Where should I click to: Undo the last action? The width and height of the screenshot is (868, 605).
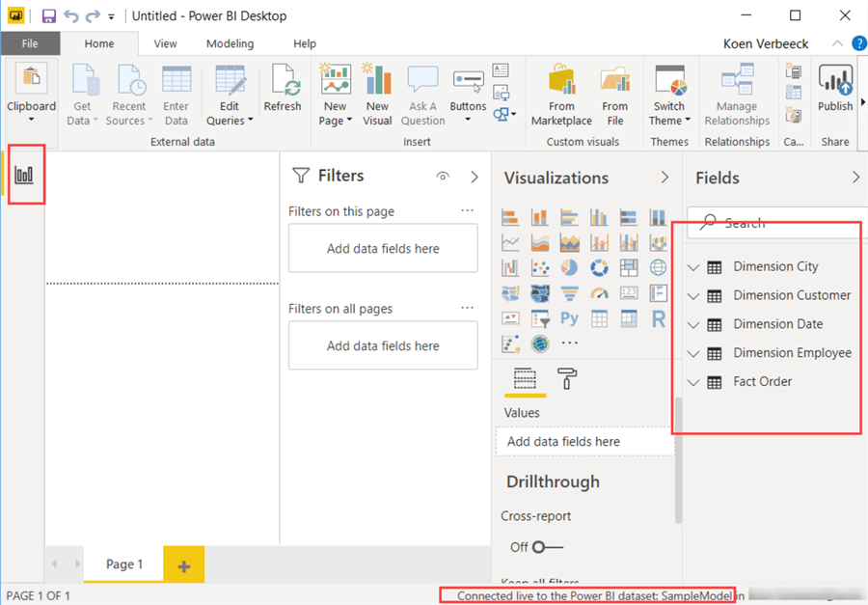70,15
